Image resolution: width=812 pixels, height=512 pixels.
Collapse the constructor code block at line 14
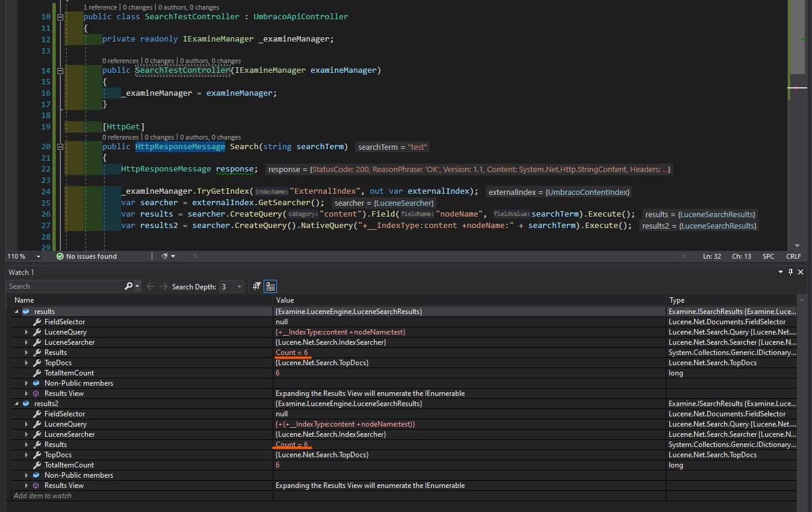click(x=60, y=70)
